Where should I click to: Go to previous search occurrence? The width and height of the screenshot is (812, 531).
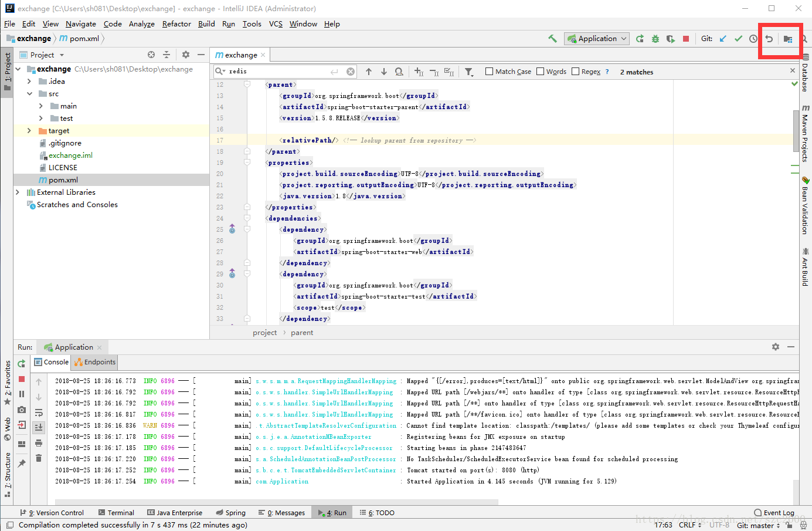[x=369, y=72]
